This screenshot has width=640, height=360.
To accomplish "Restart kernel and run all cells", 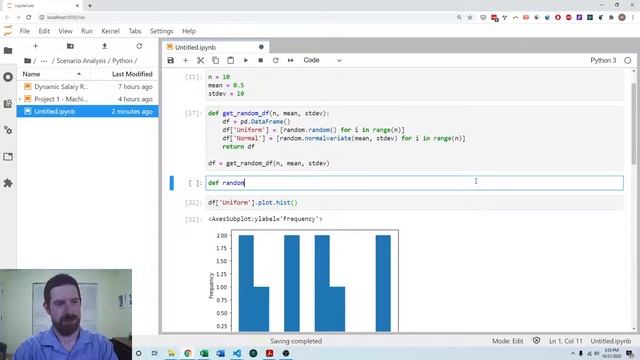I will coord(291,60).
